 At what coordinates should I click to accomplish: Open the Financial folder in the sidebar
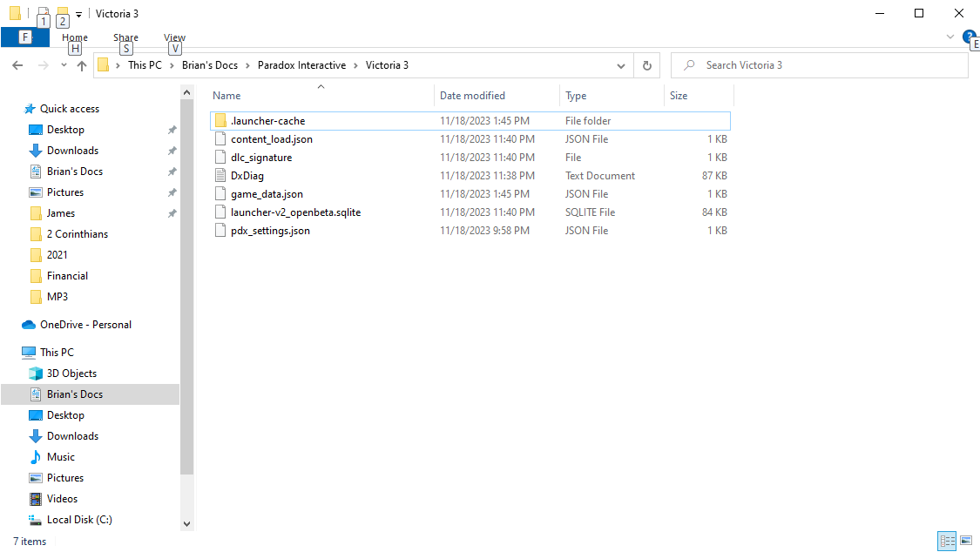point(67,276)
